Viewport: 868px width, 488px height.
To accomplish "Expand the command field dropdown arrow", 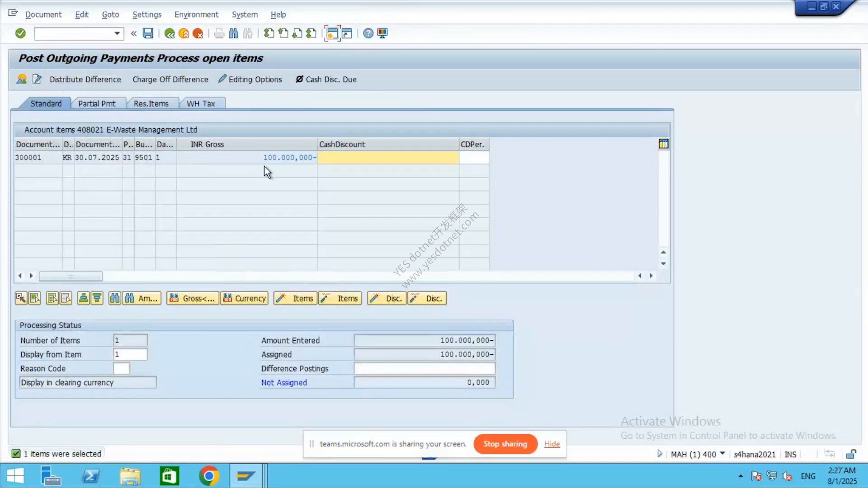I will (x=117, y=33).
